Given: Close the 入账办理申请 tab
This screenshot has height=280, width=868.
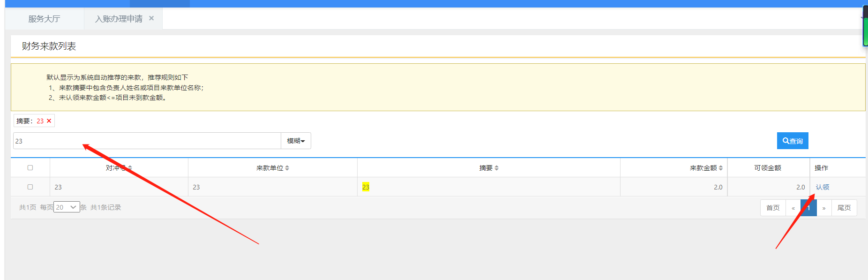Looking at the screenshot, I should [x=151, y=18].
